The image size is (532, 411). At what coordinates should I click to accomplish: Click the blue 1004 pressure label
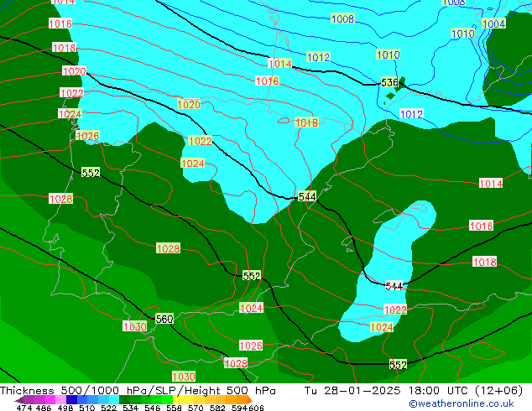pos(493,23)
